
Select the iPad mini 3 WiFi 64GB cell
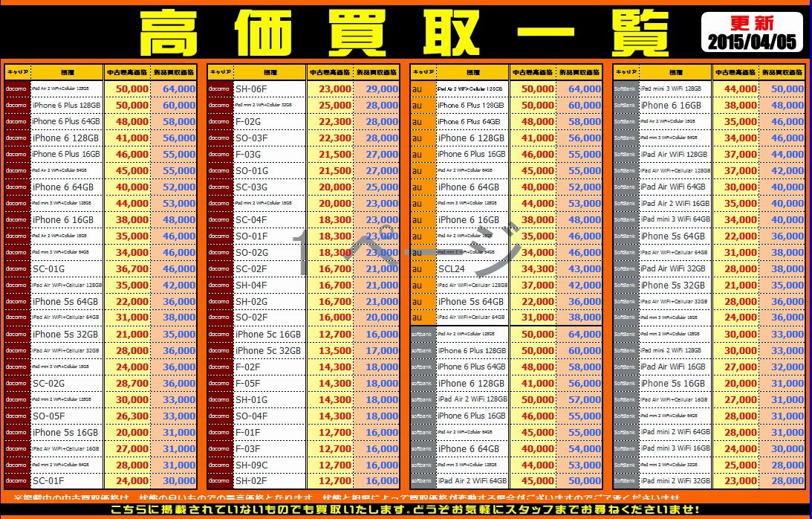[676, 220]
